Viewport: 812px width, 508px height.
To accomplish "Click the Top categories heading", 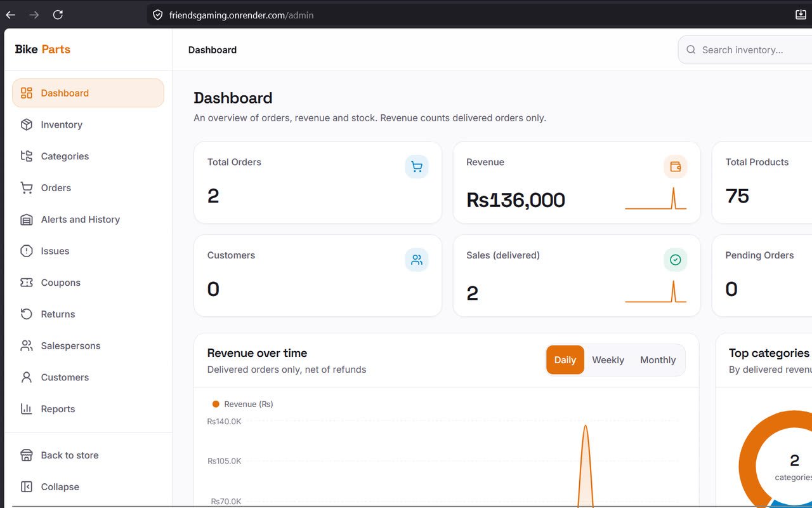I will pyautogui.click(x=769, y=353).
